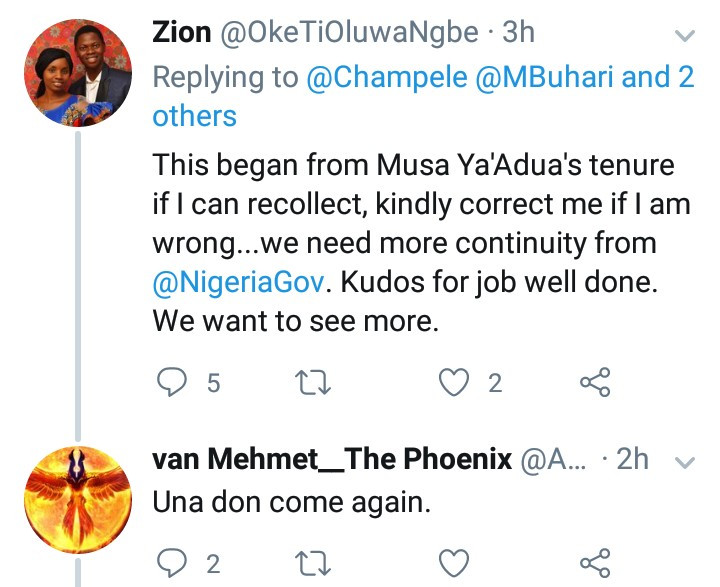720x587 pixels.
Task: Share van Mehmet's tweet
Action: pyautogui.click(x=595, y=563)
